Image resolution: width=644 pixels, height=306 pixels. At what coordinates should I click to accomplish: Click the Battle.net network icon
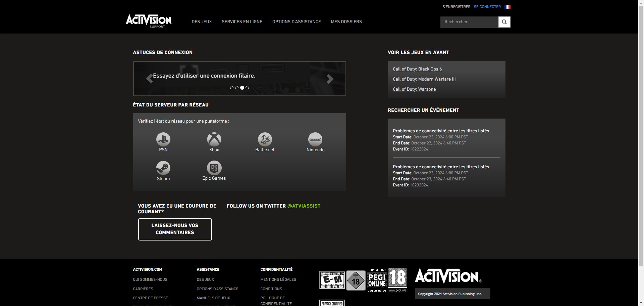[x=265, y=139]
